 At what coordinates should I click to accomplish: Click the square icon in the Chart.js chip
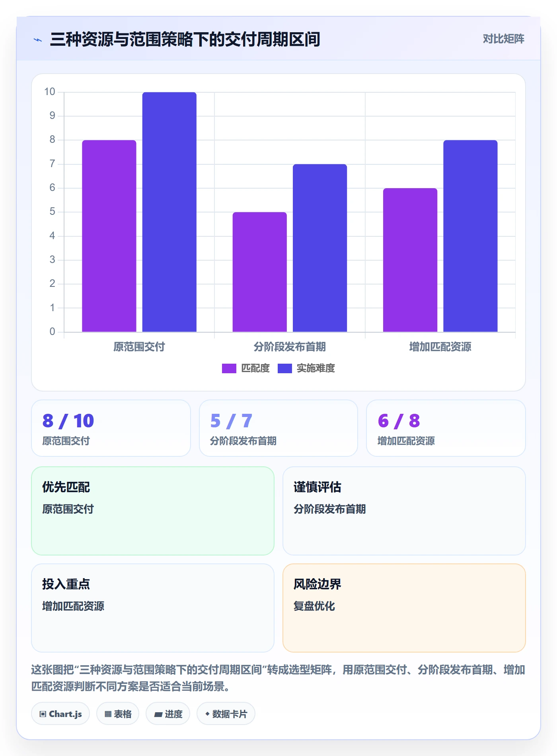pyautogui.click(x=43, y=714)
